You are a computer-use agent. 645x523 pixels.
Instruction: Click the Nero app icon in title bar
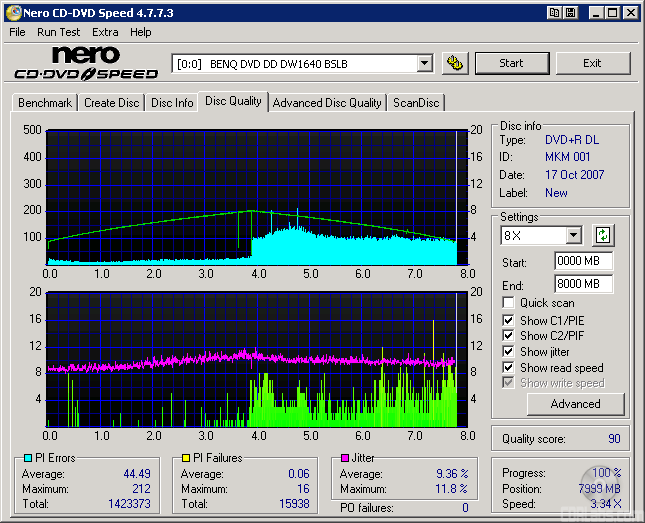[x=13, y=13]
